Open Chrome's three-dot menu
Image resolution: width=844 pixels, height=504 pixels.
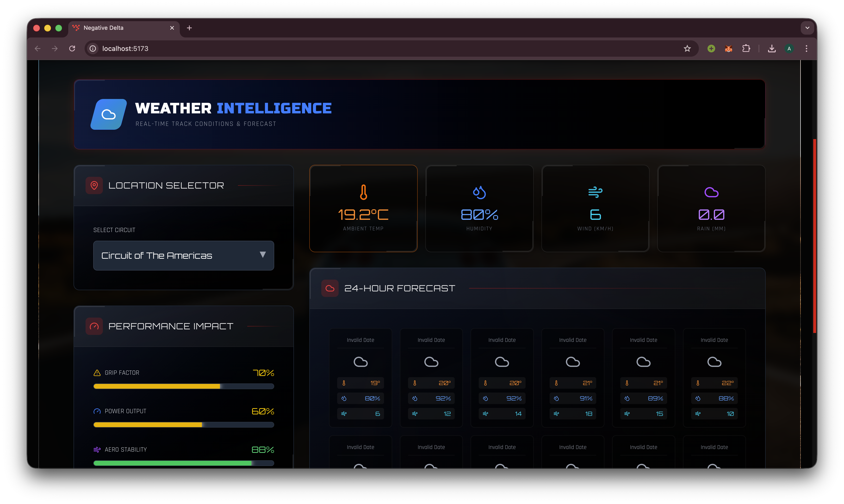(x=806, y=49)
